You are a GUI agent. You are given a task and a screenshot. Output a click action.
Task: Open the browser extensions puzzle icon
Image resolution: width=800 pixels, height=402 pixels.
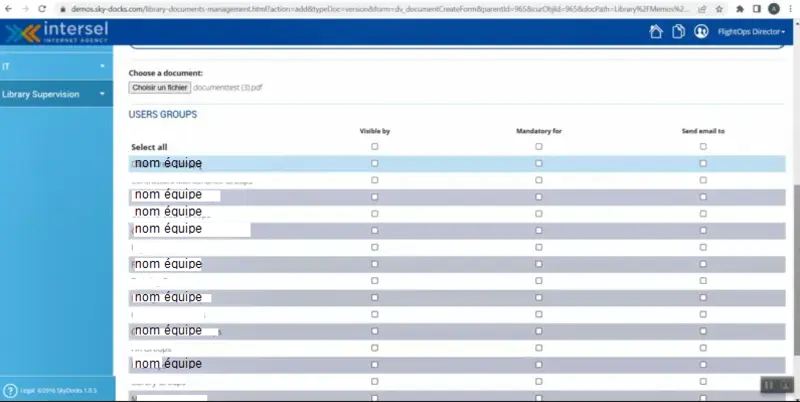click(x=740, y=9)
